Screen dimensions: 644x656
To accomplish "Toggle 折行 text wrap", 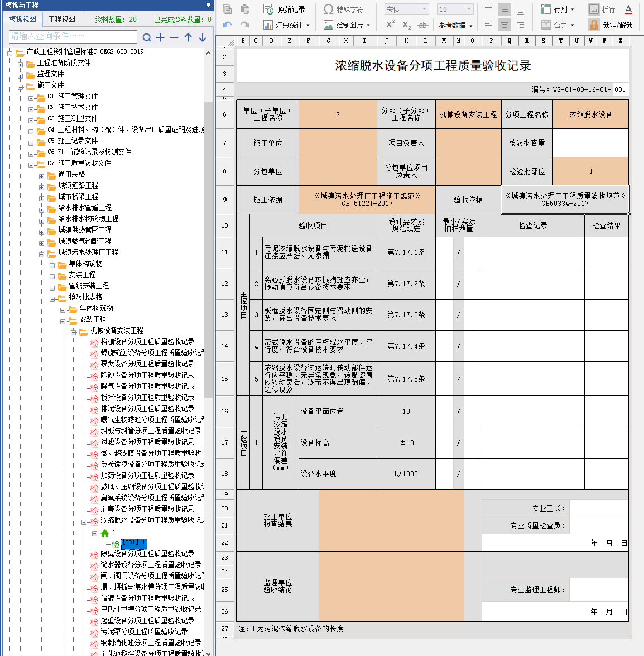I will [x=602, y=9].
